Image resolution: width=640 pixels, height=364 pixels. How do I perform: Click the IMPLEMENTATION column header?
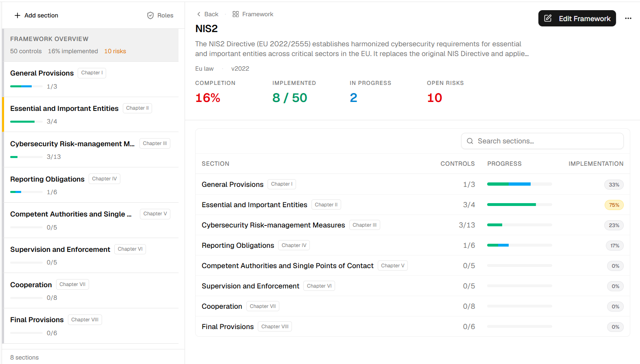(x=596, y=164)
